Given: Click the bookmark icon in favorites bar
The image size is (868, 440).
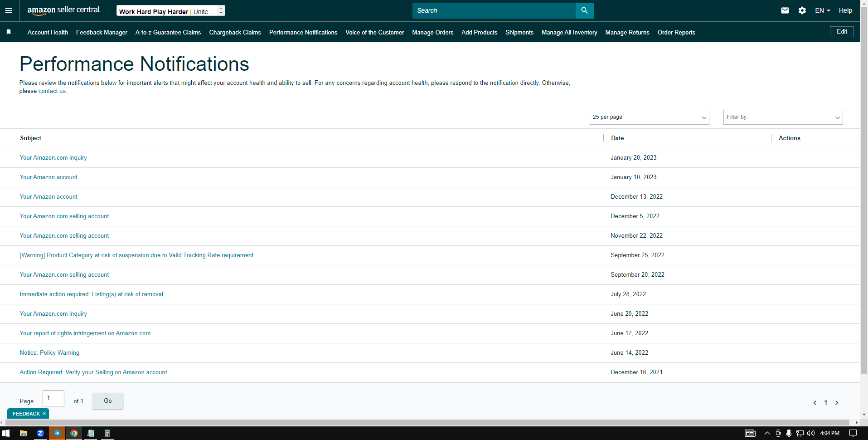Looking at the screenshot, I should pos(9,32).
